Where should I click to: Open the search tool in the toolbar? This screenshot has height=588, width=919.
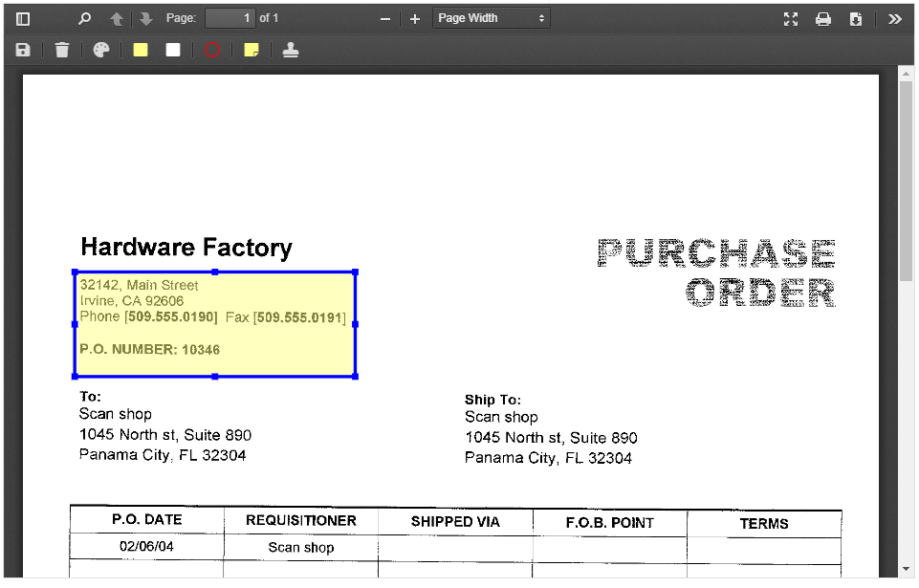pos(84,18)
